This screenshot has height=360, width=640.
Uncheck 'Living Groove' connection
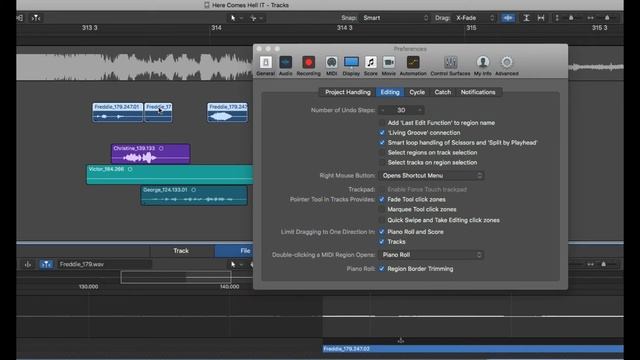click(x=382, y=133)
